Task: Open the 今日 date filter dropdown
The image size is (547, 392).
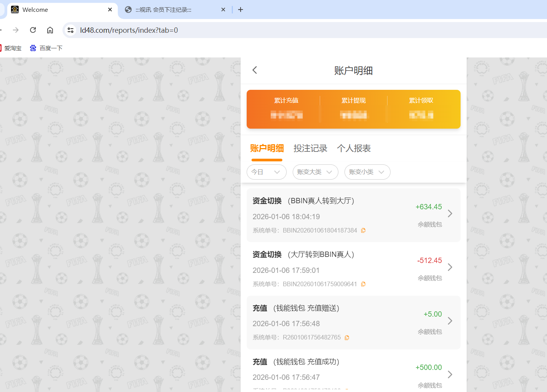Action: coord(266,172)
